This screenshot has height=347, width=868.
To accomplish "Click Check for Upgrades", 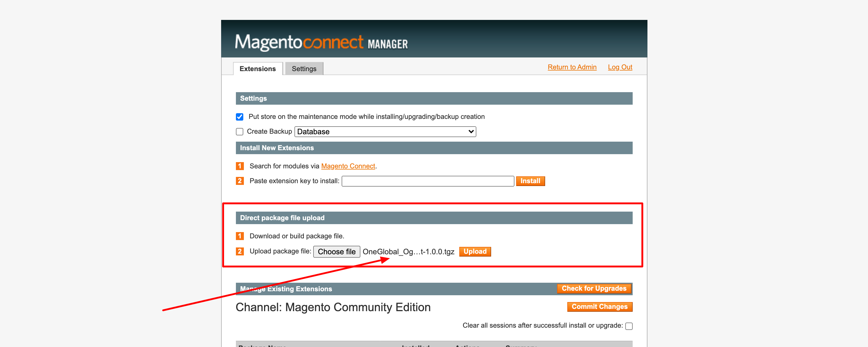I will 594,288.
